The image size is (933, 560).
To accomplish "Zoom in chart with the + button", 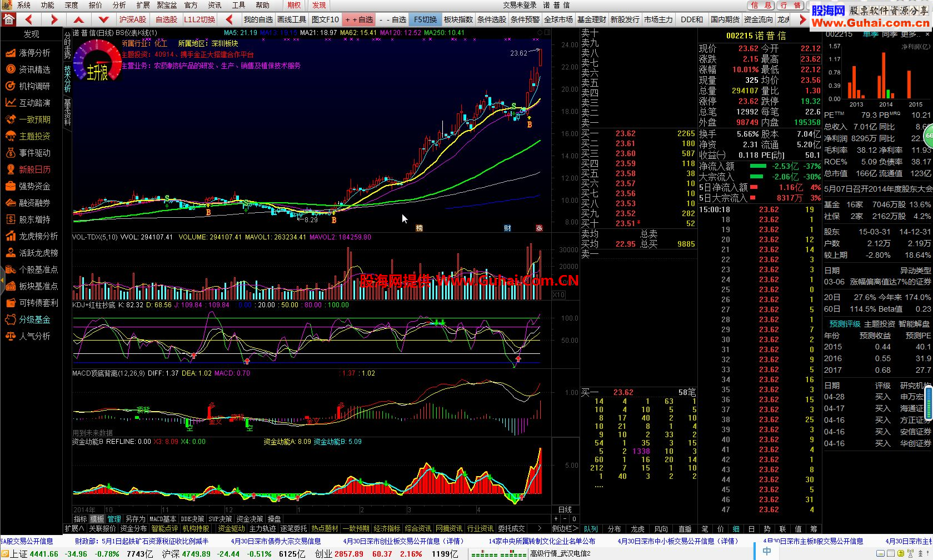I will [556, 519].
